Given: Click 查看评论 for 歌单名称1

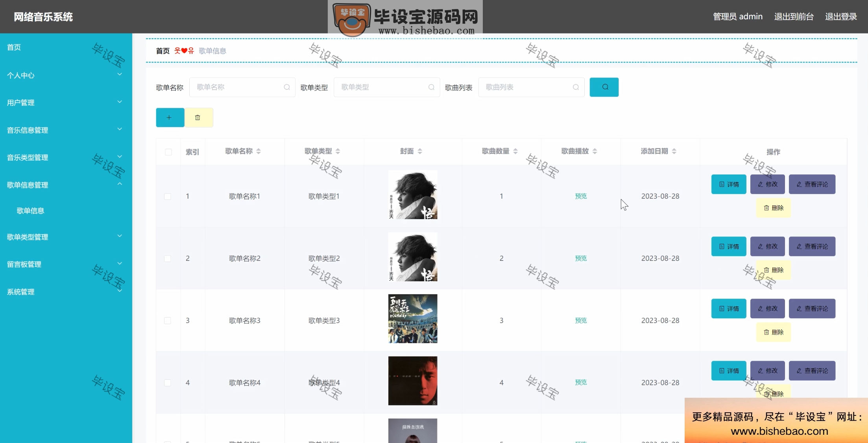Looking at the screenshot, I should [x=812, y=184].
